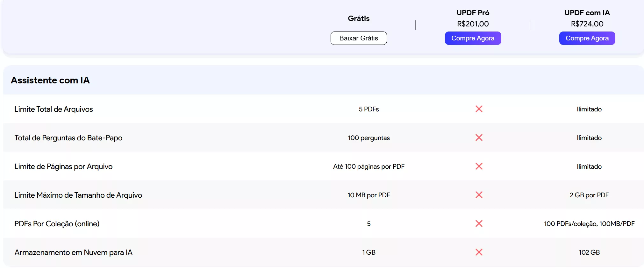
Task: Click the Armazenamento em Nuvem para IA label
Action: coord(74,252)
